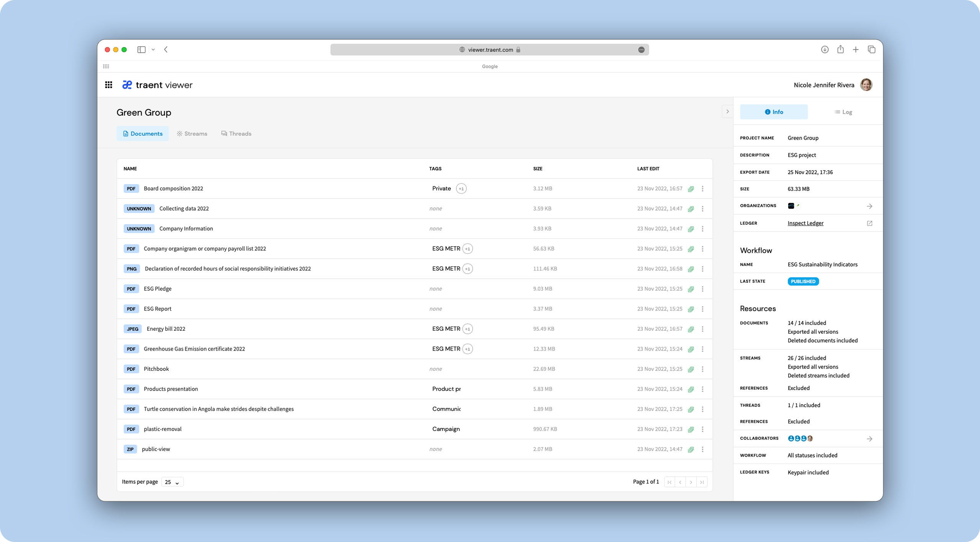Click versions icon for Board composition 2022
Viewport: 980px width, 542px height.
click(691, 189)
